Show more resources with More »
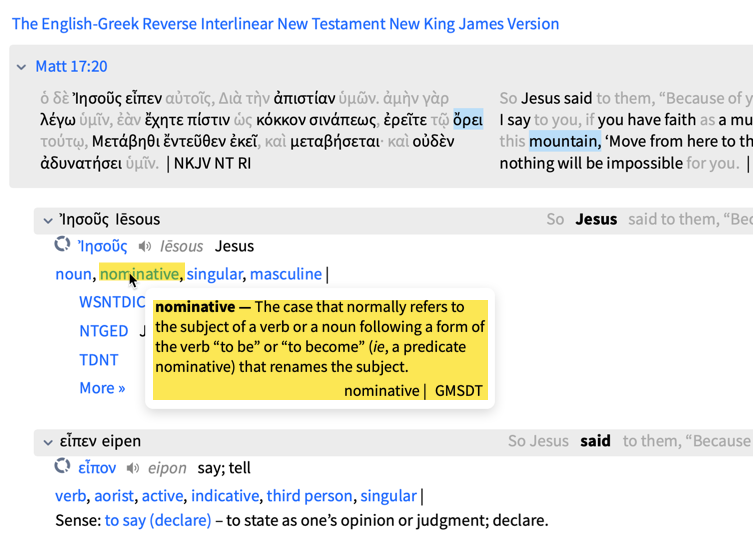This screenshot has width=753, height=533. pyautogui.click(x=102, y=388)
